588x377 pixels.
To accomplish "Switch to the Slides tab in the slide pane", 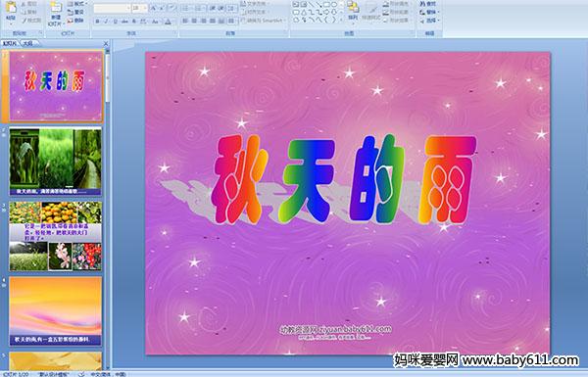I will (10, 43).
